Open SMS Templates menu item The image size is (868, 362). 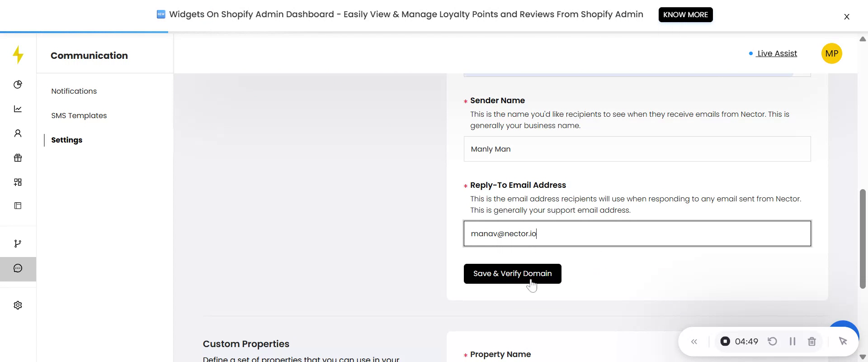[79, 115]
